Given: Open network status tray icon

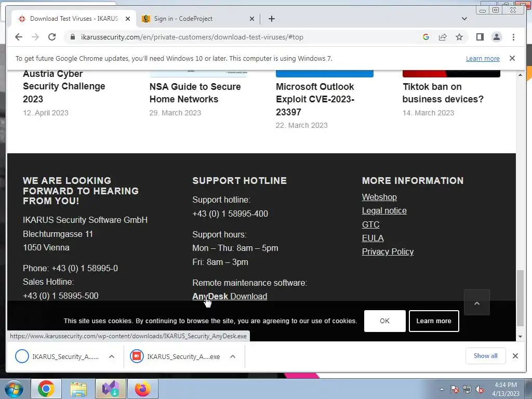Looking at the screenshot, I should click(x=467, y=389).
